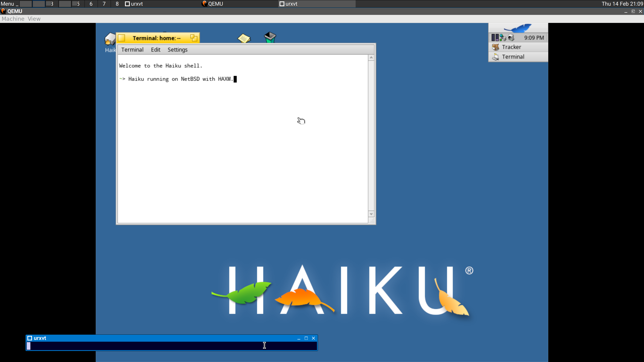Viewport: 644px width, 362px height.
Task: Maximize the floating urxvt window
Action: (306, 338)
